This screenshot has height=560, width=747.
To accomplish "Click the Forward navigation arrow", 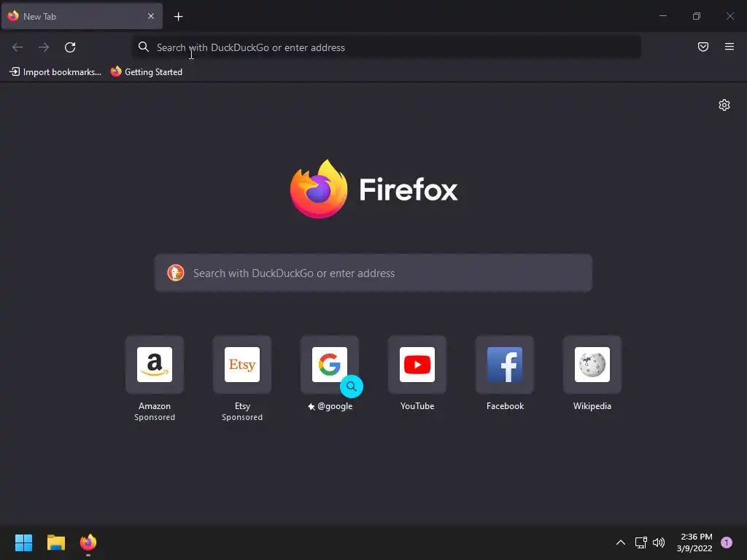I will point(44,47).
